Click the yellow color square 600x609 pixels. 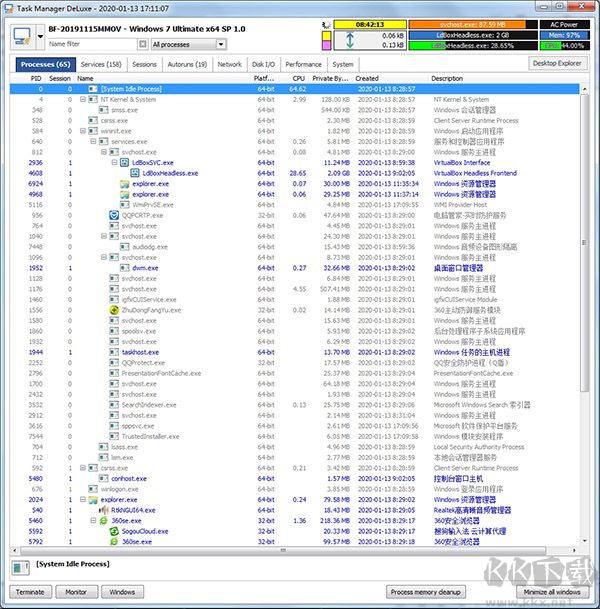coord(326,36)
